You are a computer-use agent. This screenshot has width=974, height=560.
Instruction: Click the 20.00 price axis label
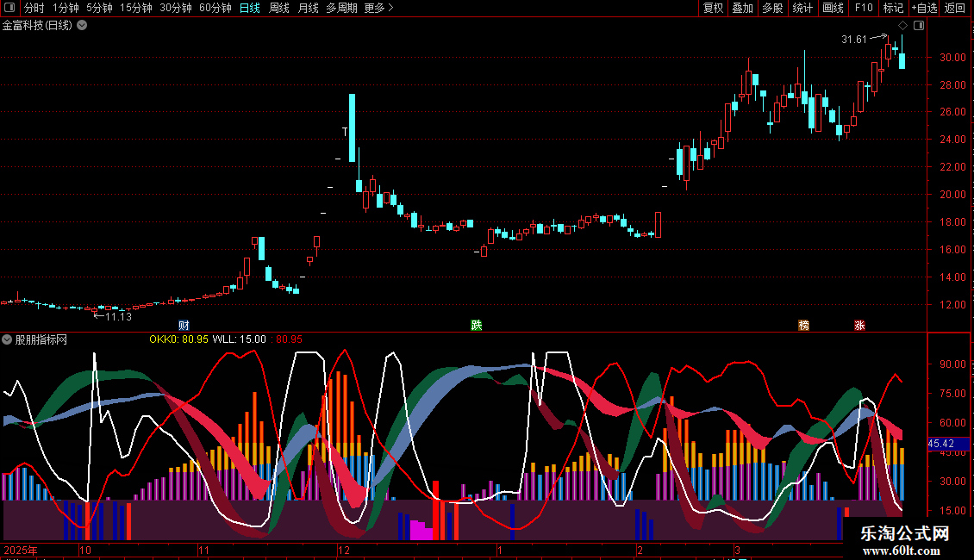tap(952, 195)
